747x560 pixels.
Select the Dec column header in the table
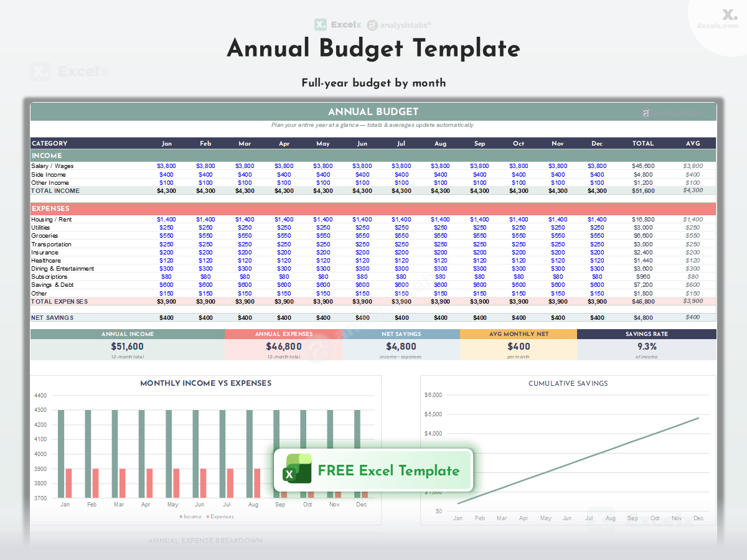coord(597,144)
